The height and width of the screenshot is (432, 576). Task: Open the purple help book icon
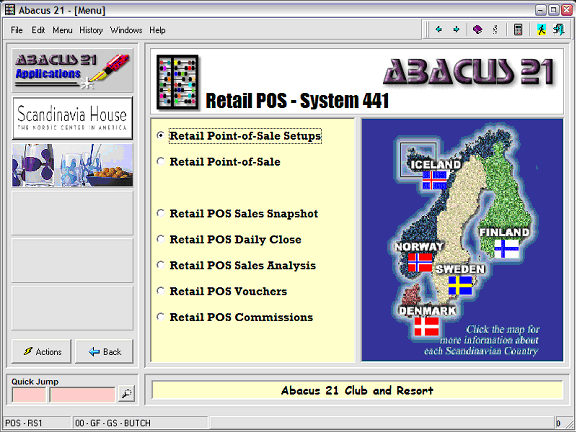[477, 29]
